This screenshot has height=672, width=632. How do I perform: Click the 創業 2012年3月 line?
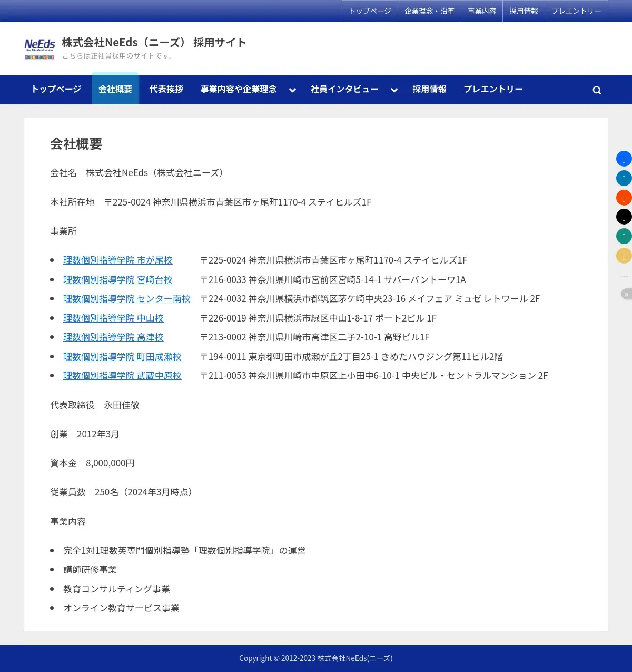point(85,434)
